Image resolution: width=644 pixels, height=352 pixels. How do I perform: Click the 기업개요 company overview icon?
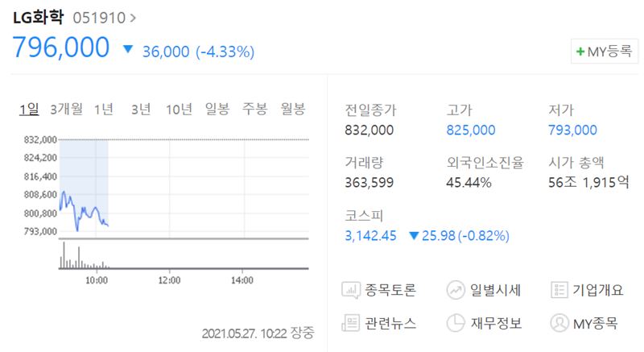coord(559,290)
